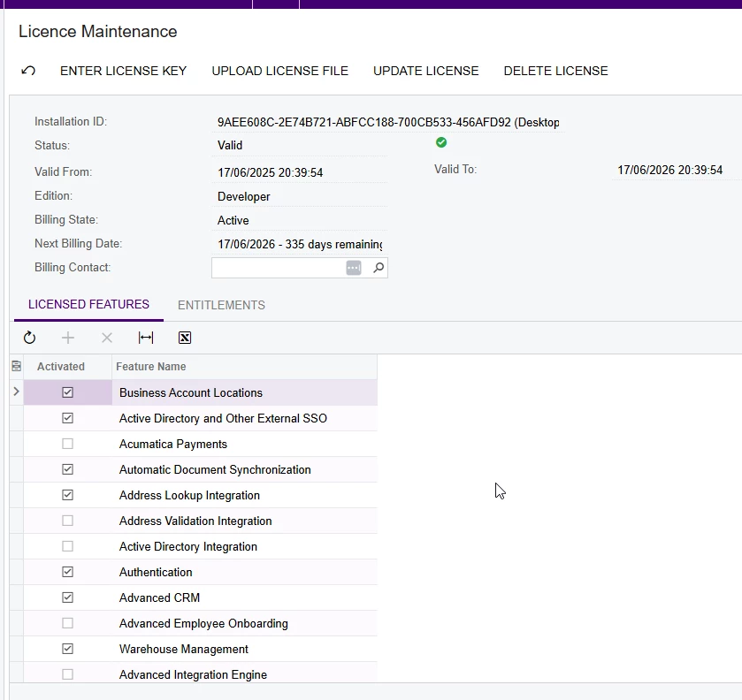Enable Advanced Employee Onboarding checkbox
742x700 pixels.
68,623
